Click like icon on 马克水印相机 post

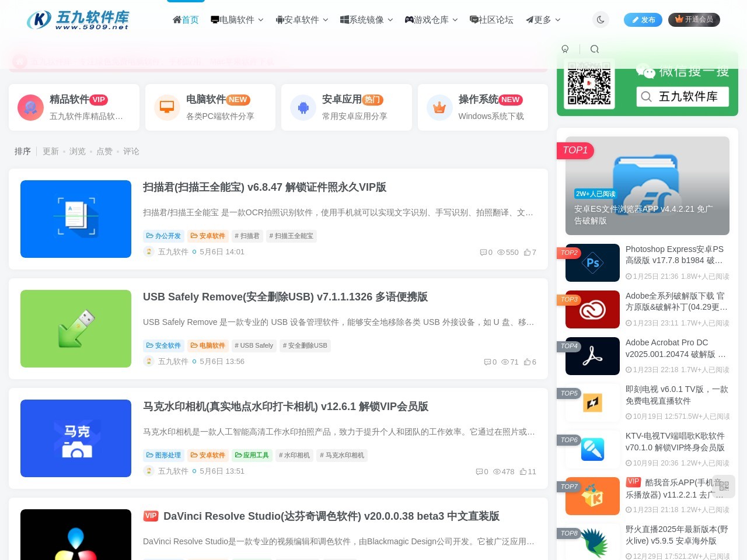coord(523,471)
